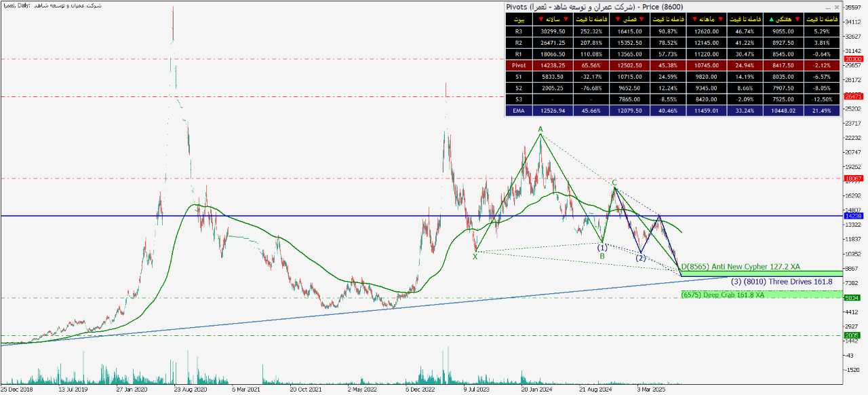Close the Pivots panel
The height and width of the screenshot is (395, 868).
(836, 7)
